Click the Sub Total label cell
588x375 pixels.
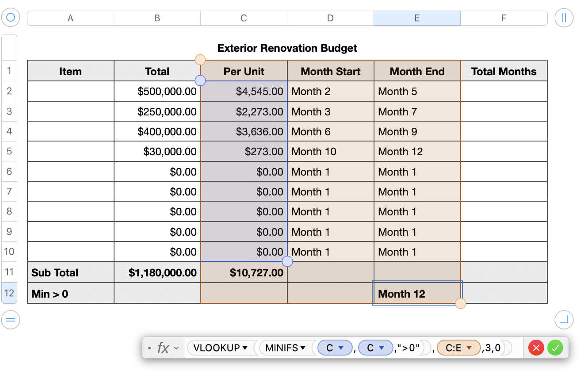[x=70, y=272]
